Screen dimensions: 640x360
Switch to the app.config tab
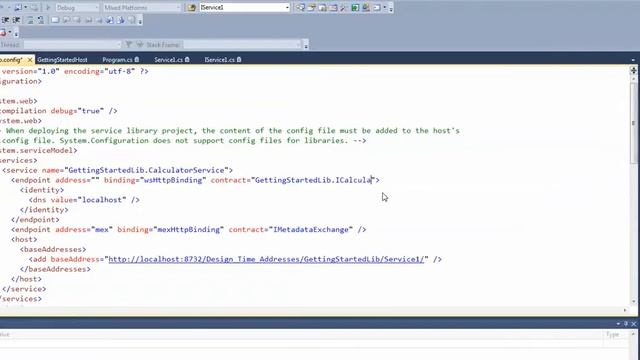(x=11, y=60)
